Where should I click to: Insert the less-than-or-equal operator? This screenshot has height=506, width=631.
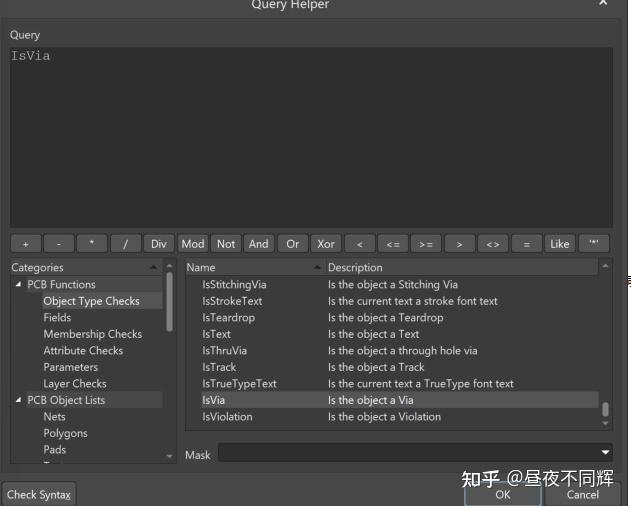pyautogui.click(x=393, y=244)
